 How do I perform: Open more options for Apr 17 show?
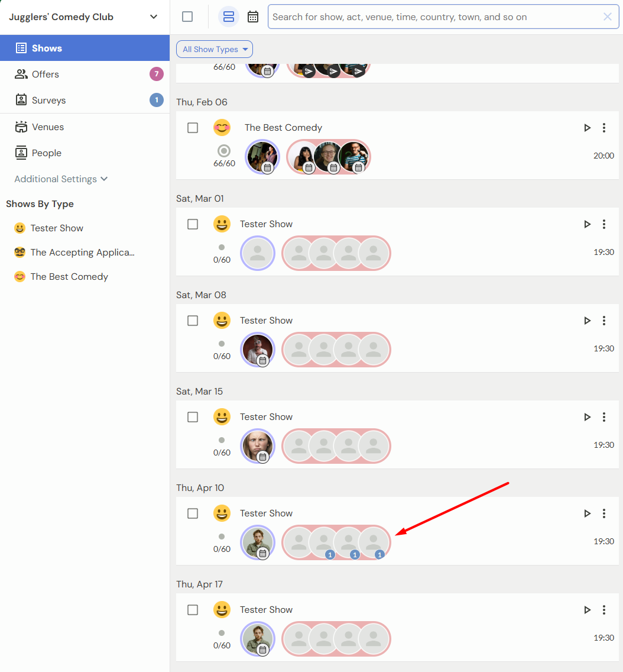604,610
